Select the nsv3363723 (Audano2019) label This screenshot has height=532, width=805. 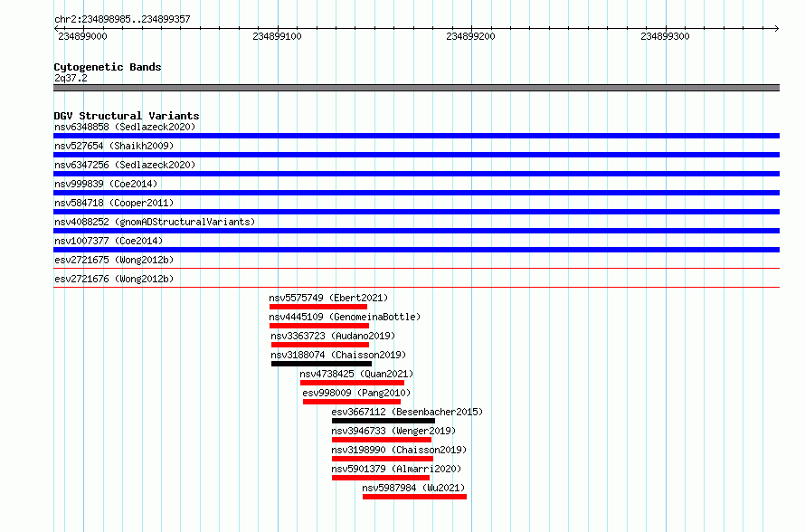pos(333,336)
